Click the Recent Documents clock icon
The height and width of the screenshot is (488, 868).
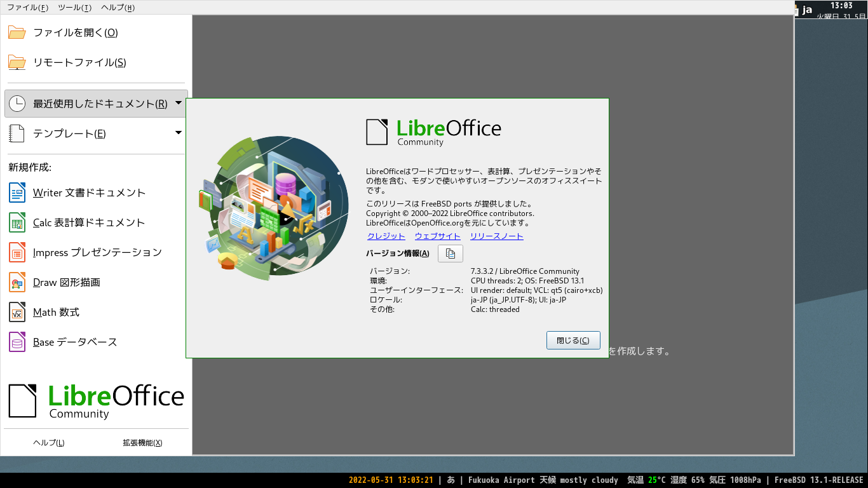pos(17,104)
